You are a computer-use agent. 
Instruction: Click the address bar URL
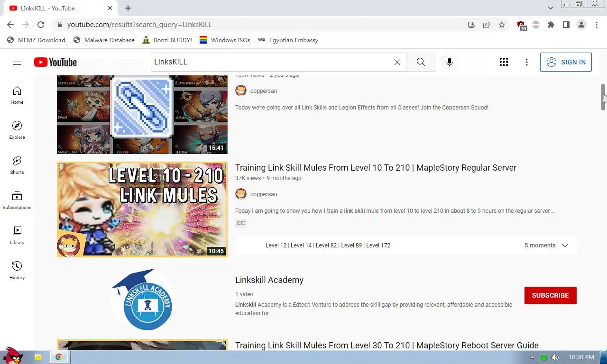139,25
